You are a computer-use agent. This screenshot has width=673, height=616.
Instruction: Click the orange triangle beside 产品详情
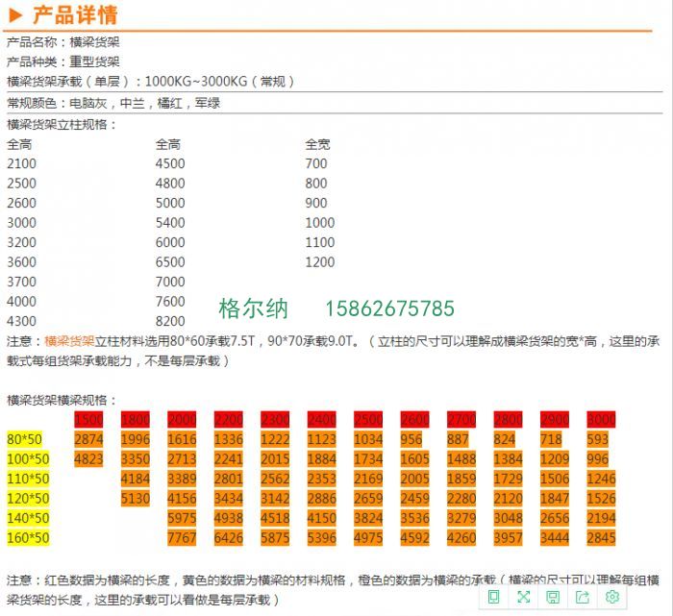15,14
